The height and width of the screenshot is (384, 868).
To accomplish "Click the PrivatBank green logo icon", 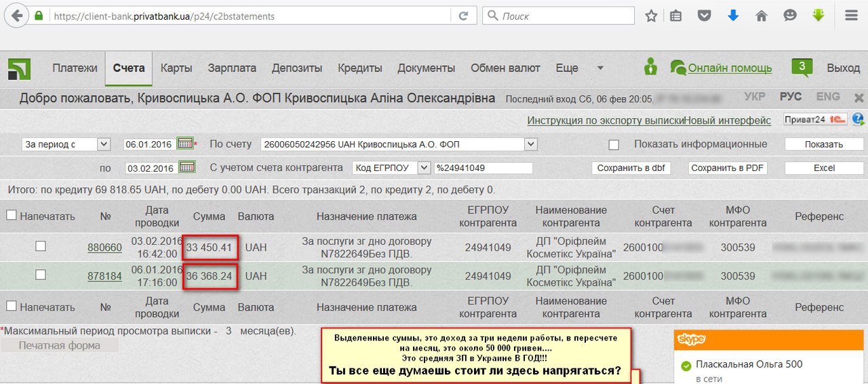I will (x=19, y=69).
